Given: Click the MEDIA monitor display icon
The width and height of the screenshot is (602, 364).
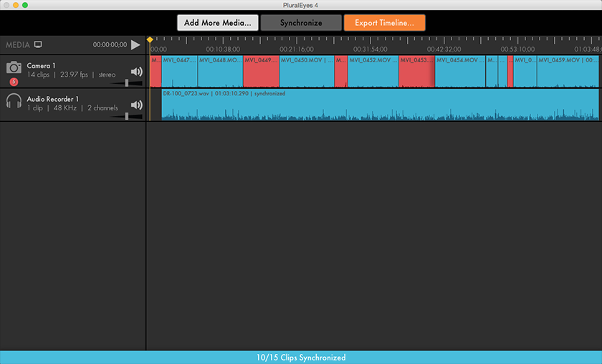Looking at the screenshot, I should coord(38,44).
